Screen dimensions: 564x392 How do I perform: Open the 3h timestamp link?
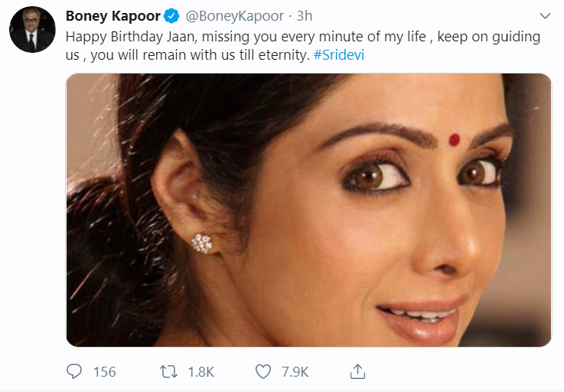(304, 16)
